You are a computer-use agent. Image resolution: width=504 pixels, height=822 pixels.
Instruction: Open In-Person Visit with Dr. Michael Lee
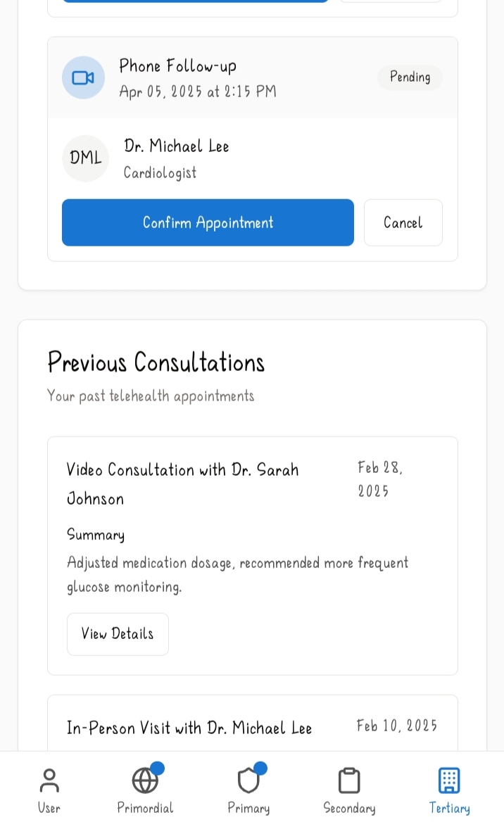[189, 728]
